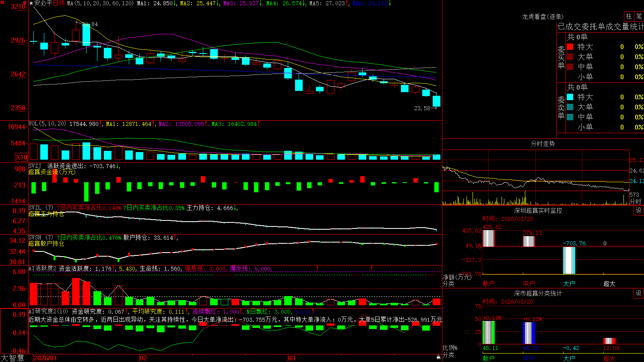Click the 2026/01 date marker
The height and width of the screenshot is (362, 644).
tap(45, 358)
